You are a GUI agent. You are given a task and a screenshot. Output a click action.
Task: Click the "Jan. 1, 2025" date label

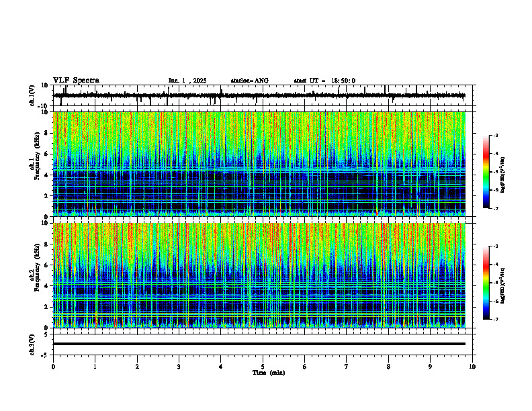pos(187,81)
